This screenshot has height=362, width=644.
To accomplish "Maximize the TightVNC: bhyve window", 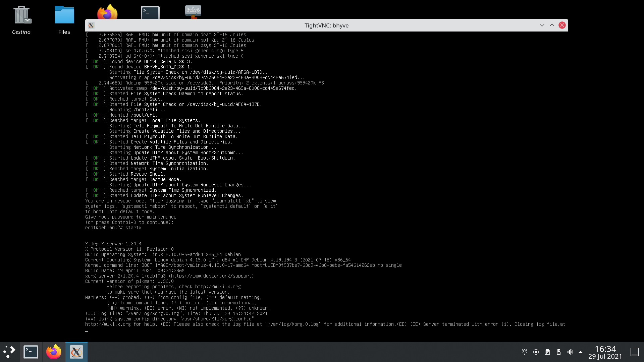I will [x=552, y=25].
